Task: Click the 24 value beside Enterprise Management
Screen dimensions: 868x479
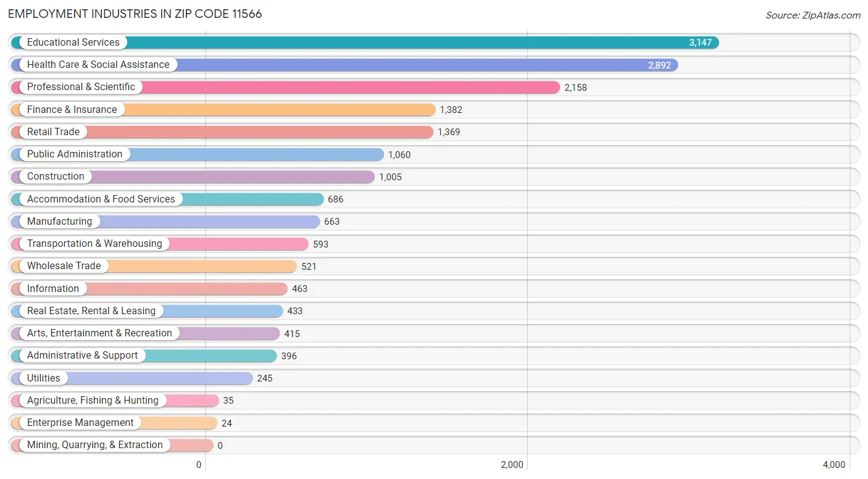Action: (x=227, y=423)
